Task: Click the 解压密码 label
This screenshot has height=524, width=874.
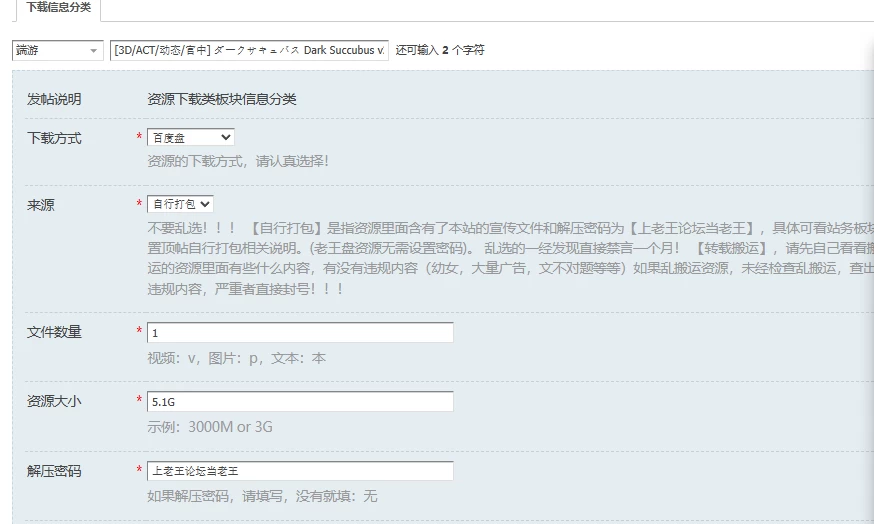Action: point(54,472)
